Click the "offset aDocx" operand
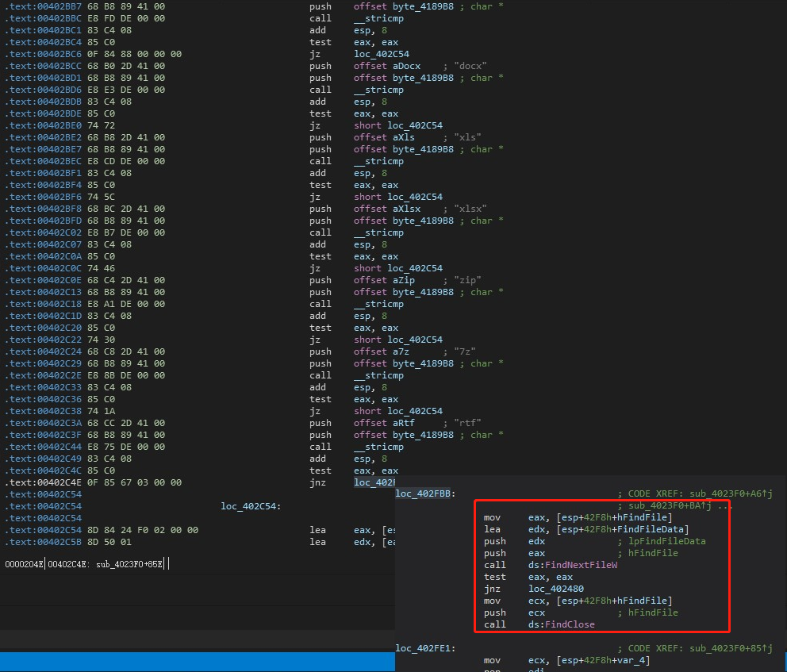 pos(387,66)
